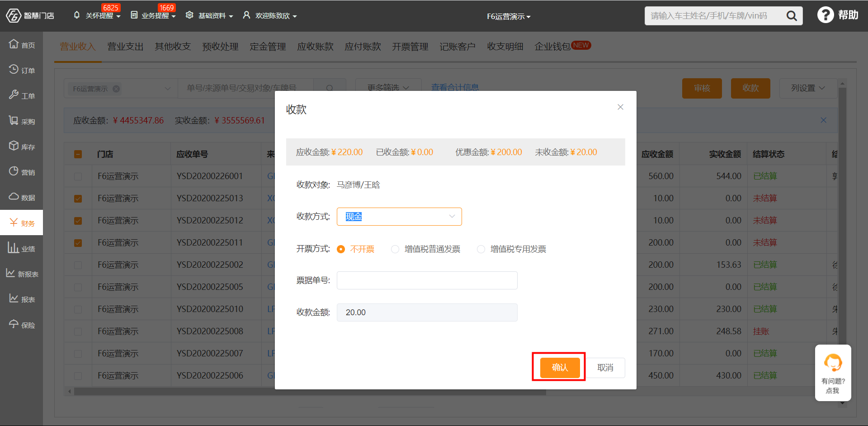
Task: Click the 审核 audit button
Action: tap(702, 88)
